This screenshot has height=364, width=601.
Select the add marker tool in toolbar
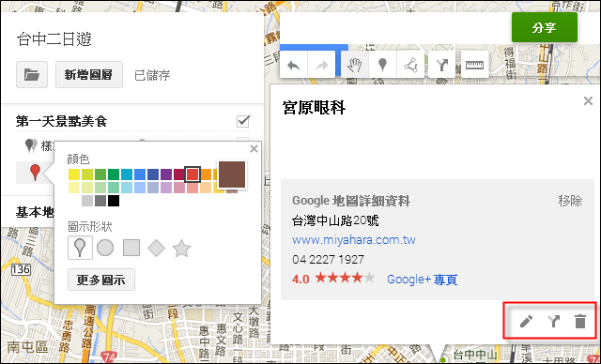(382, 66)
